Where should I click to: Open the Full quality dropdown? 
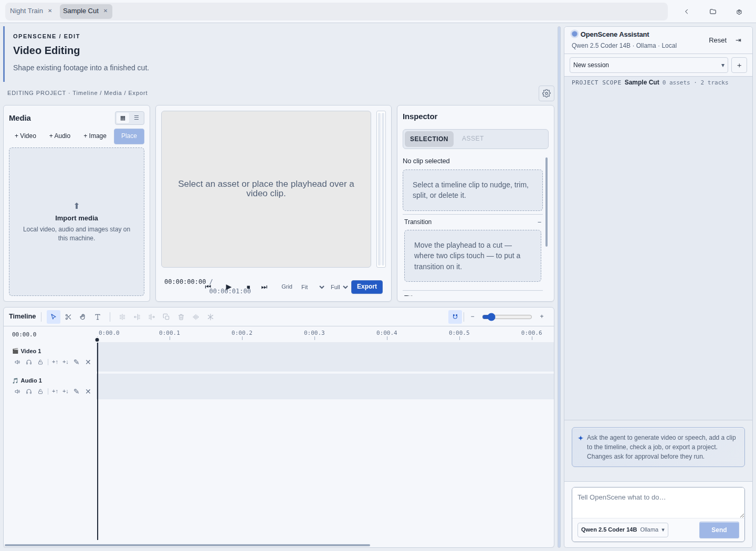pyautogui.click(x=339, y=287)
